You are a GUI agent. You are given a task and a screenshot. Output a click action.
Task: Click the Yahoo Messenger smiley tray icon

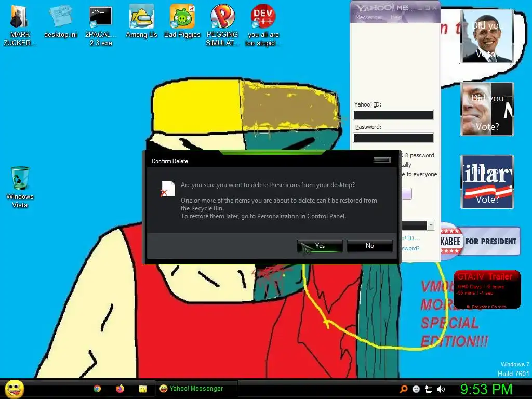[x=416, y=389]
